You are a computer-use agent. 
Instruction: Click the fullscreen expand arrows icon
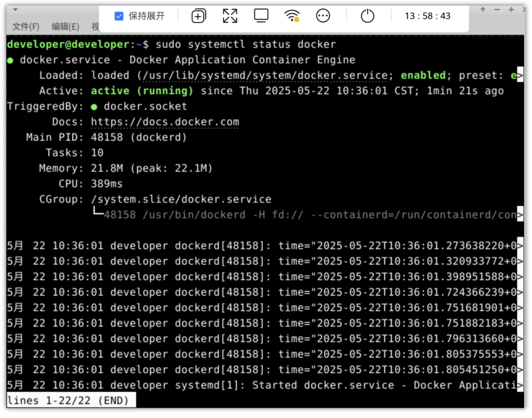[230, 16]
